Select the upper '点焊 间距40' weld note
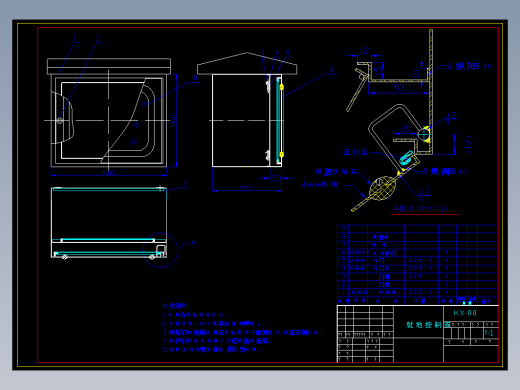Screen dimensions: 520x390 pos(469,66)
